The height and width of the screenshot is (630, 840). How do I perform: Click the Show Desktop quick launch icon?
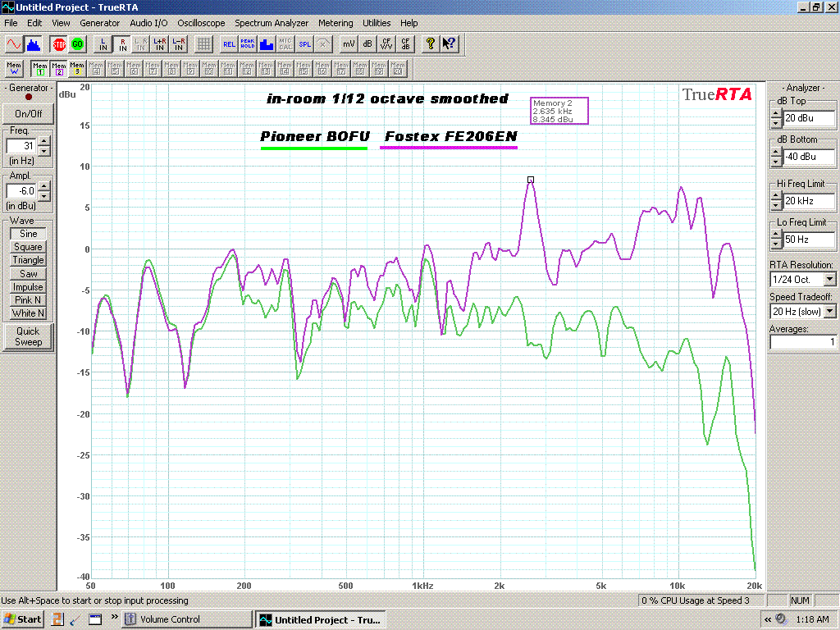coord(95,619)
